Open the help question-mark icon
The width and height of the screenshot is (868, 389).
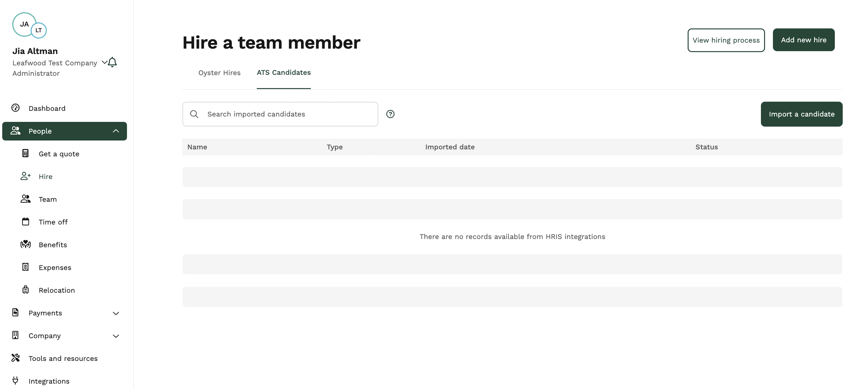click(x=390, y=114)
